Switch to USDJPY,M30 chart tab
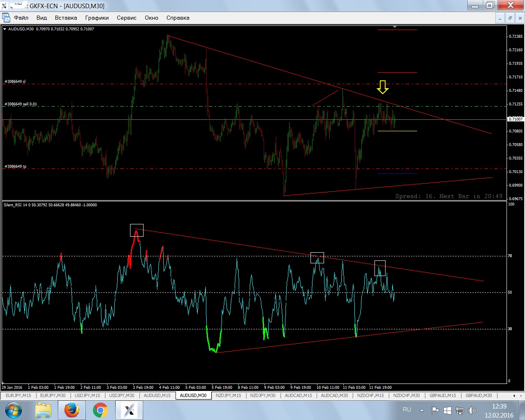The height and width of the screenshot is (420, 525). pyautogui.click(x=121, y=395)
